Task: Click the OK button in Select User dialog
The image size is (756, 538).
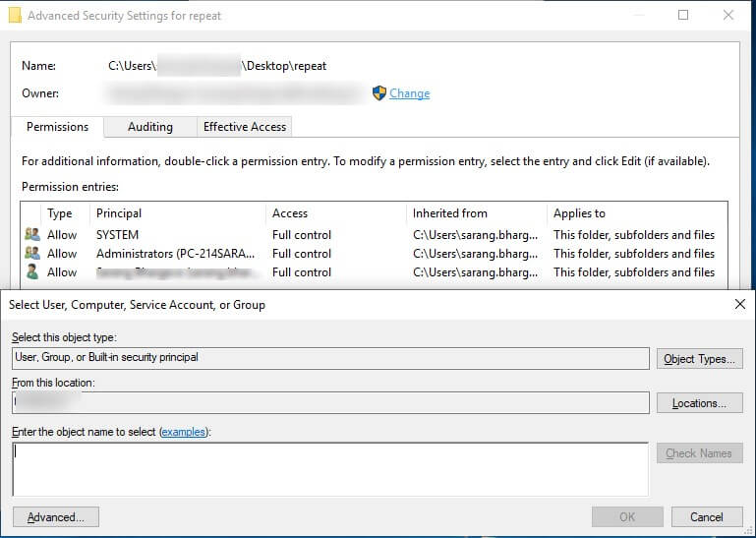Action: click(627, 517)
